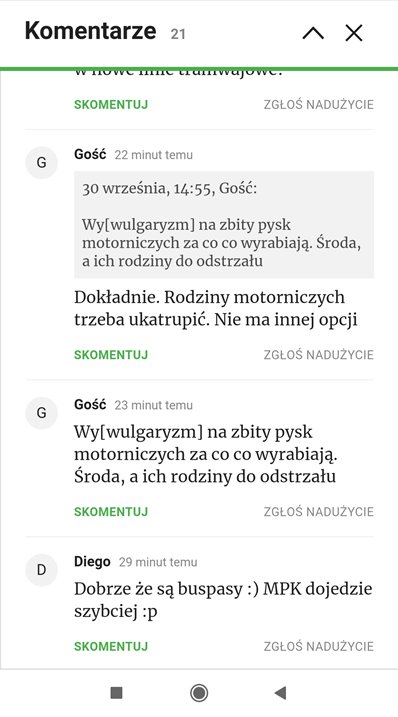The height and width of the screenshot is (717, 398).
Task: Report abuse on Diego's buspasy comment
Action: click(319, 647)
